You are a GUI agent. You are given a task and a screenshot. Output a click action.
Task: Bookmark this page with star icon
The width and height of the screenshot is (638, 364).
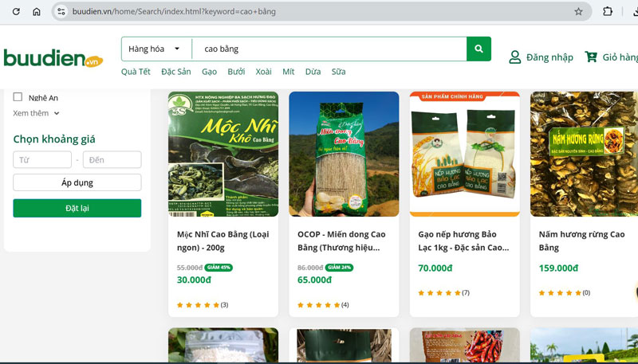click(578, 12)
